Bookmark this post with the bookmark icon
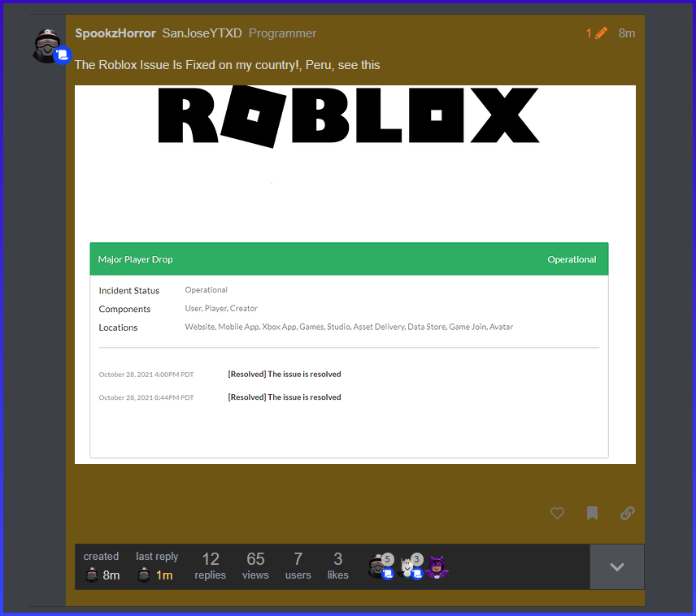Viewport: 696px width, 616px height. (x=592, y=513)
